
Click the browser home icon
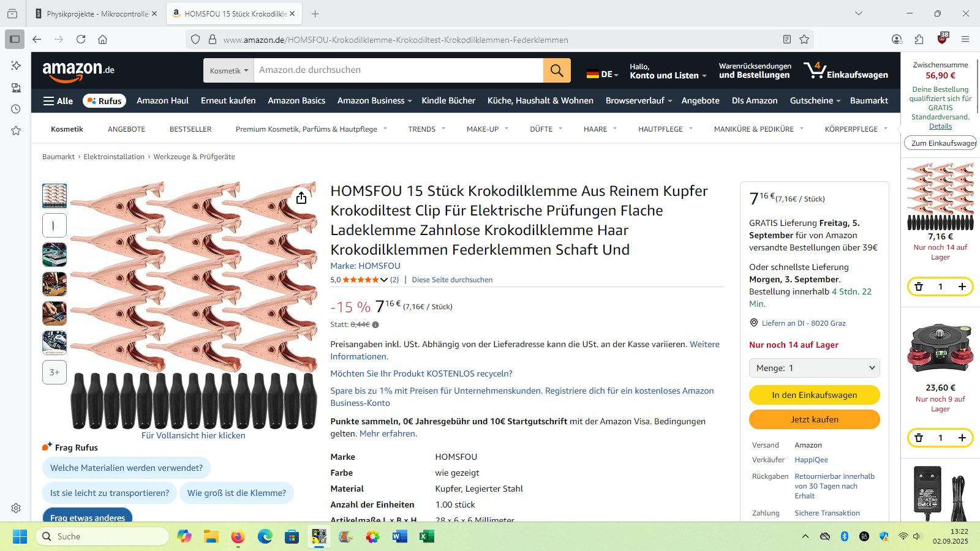pyautogui.click(x=102, y=39)
